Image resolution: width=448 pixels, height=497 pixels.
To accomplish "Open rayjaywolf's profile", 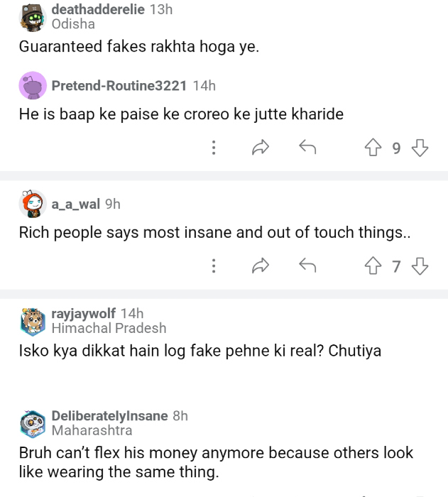I will tap(84, 314).
